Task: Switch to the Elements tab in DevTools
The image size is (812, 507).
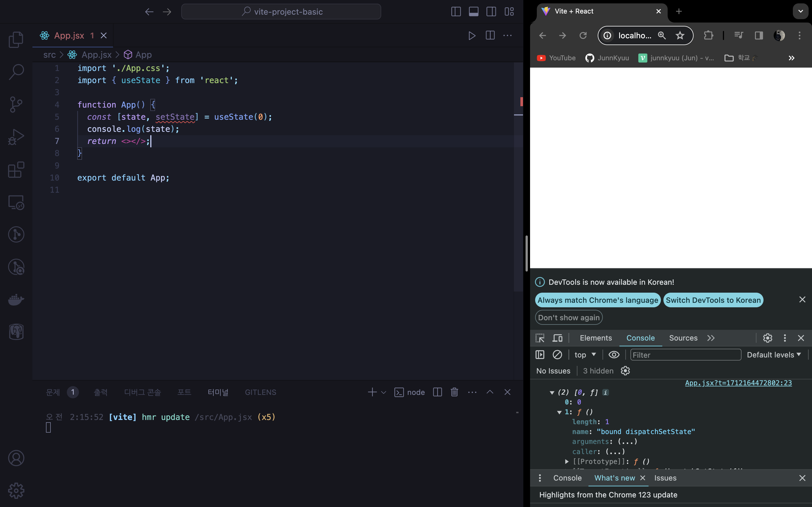Action: [x=595, y=338]
